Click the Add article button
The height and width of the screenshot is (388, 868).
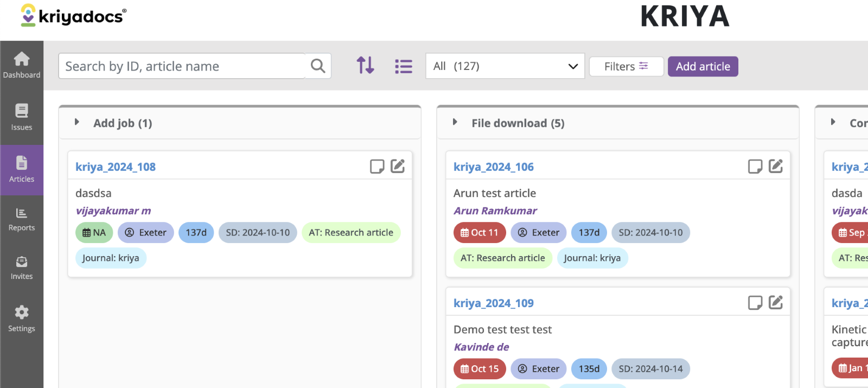(x=703, y=67)
